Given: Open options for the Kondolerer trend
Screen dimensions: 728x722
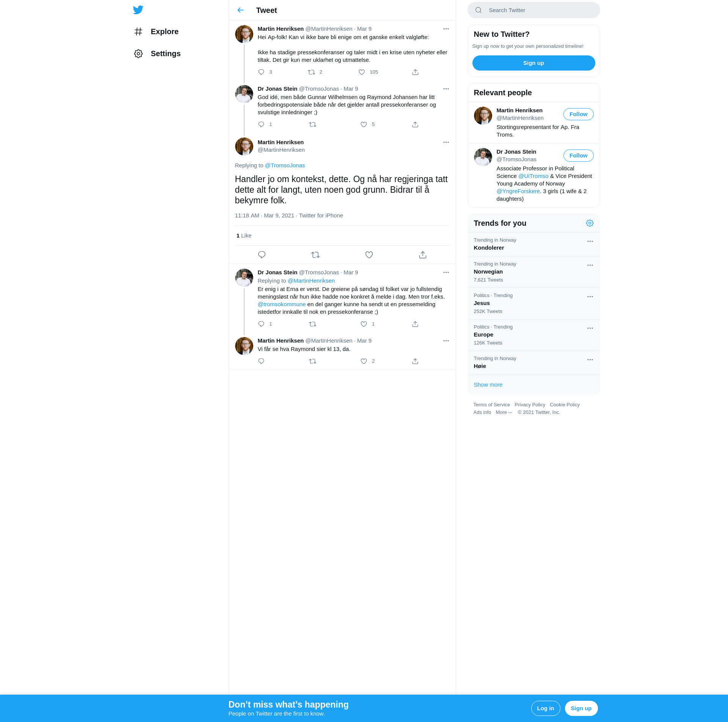Looking at the screenshot, I should [590, 241].
